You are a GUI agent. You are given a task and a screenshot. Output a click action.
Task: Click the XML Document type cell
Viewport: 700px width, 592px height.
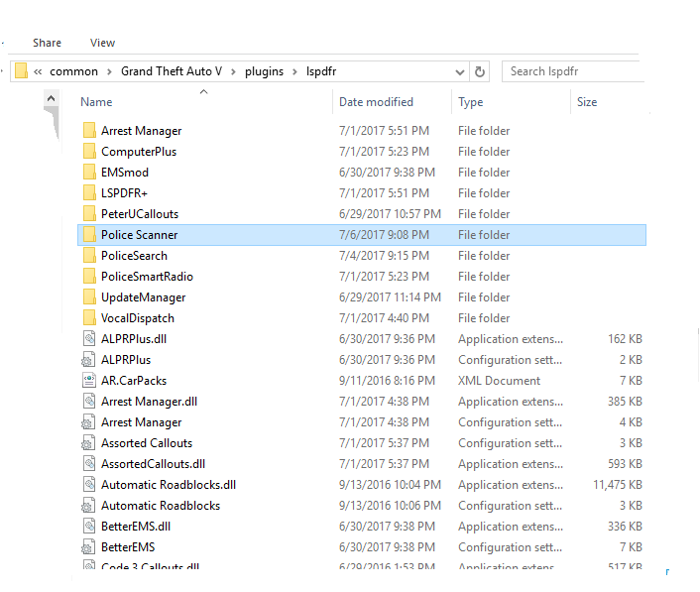coord(499,381)
